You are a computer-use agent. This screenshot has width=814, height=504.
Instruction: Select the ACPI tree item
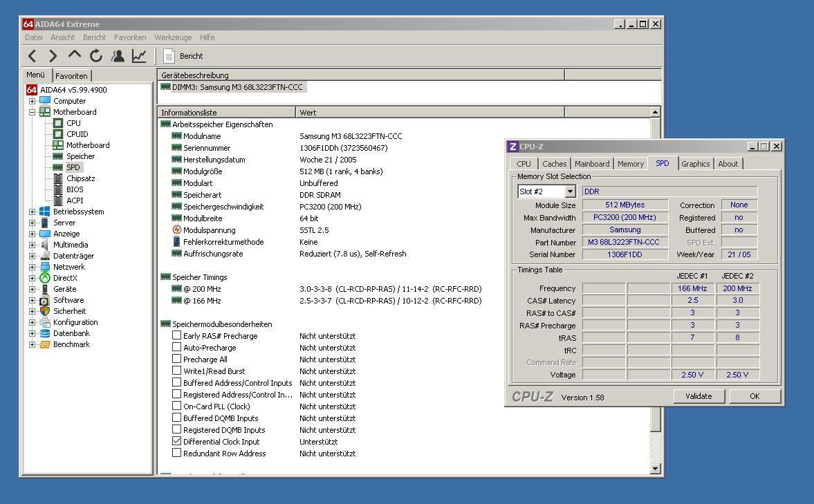point(75,200)
